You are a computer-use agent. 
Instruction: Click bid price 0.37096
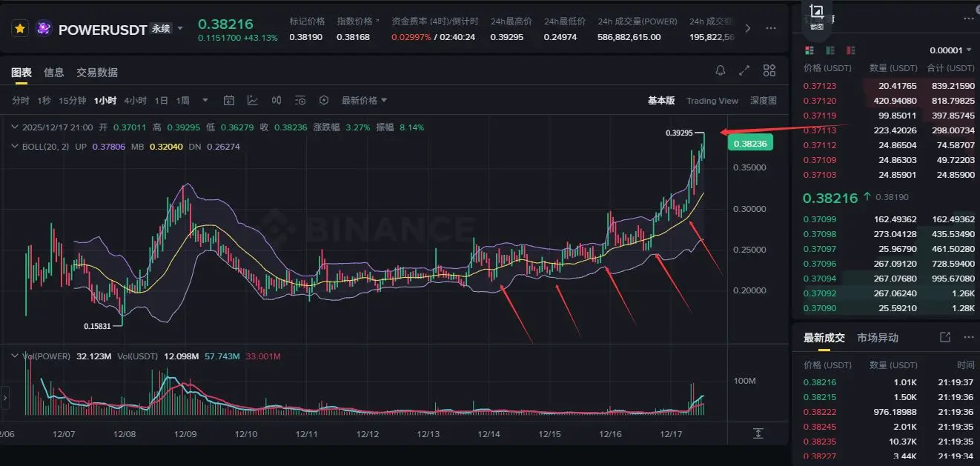(820, 264)
